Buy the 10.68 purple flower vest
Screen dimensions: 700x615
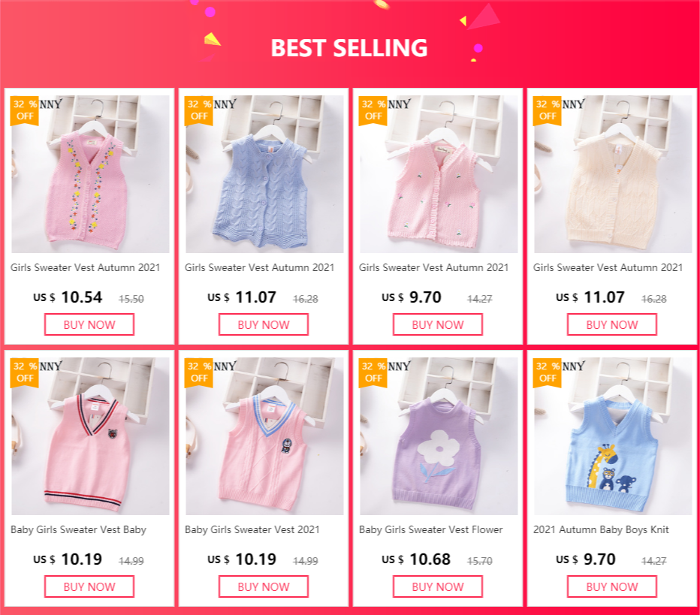(437, 586)
